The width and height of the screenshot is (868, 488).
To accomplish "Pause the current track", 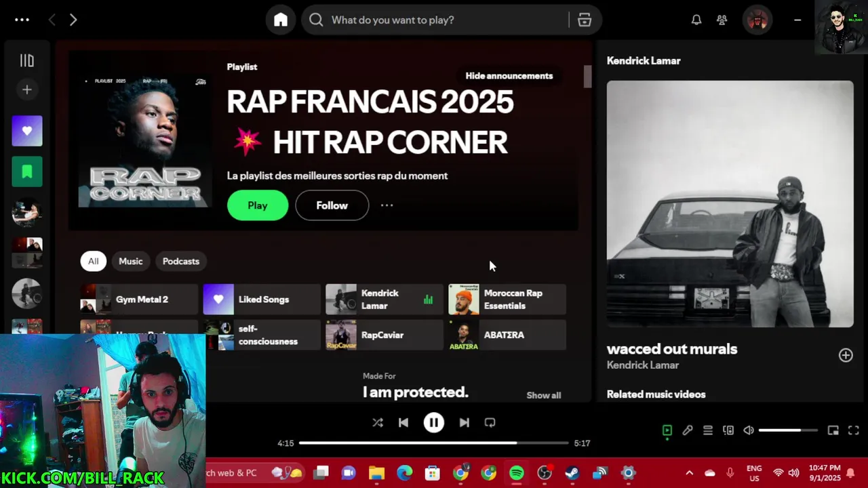I will pos(434,423).
